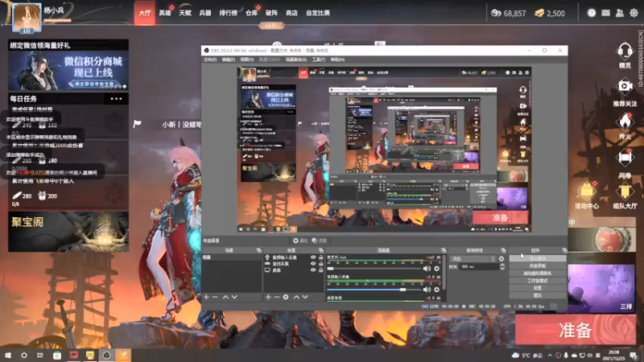The width and height of the screenshot is (644, 362).
Task: Move source up in OBS Sources panel
Action: tap(296, 297)
